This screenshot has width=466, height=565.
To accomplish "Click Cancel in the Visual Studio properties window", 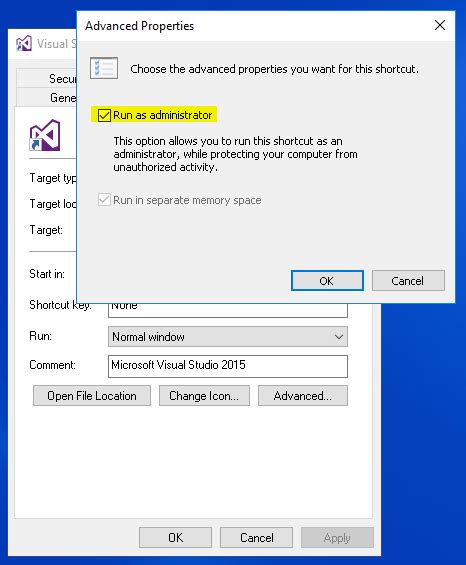I will pyautogui.click(x=257, y=538).
